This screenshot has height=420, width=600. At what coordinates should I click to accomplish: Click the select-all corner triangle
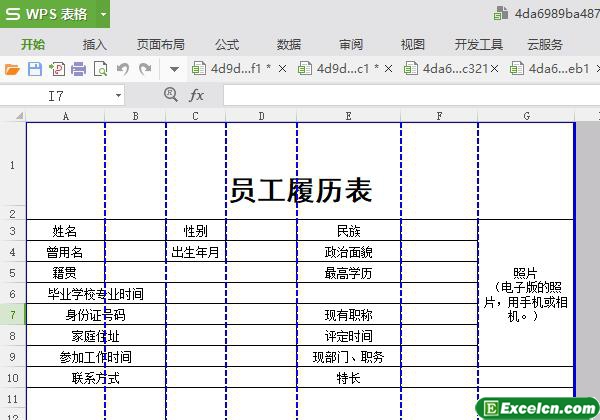(19, 116)
